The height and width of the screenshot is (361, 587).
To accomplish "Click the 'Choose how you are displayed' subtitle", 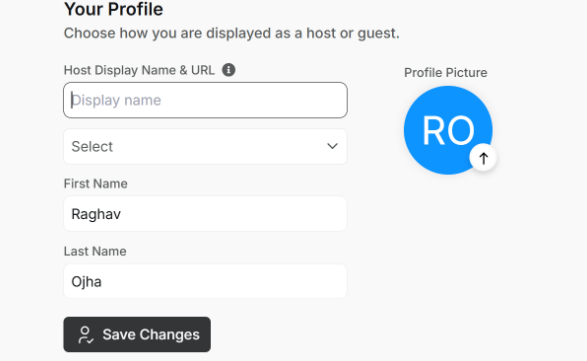I will coord(231,33).
